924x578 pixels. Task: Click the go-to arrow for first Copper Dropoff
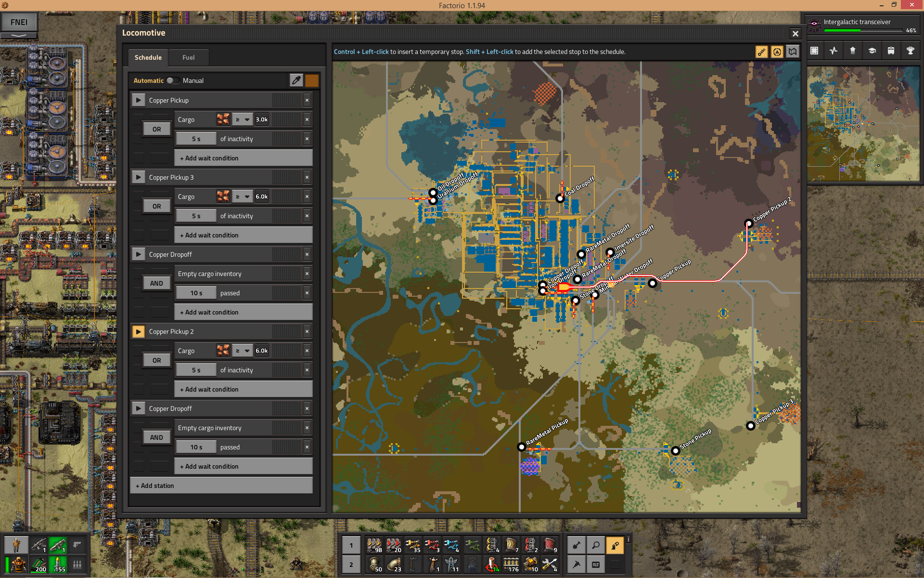coord(139,254)
